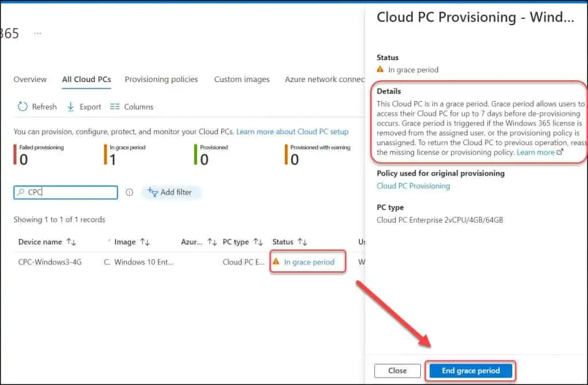Click the End grace period button

[x=471, y=371]
